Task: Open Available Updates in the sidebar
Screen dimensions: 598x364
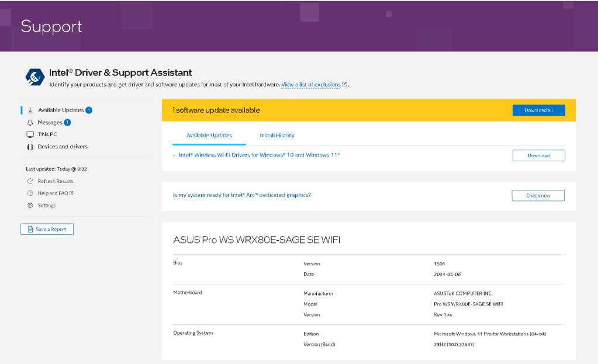Action: [61, 110]
